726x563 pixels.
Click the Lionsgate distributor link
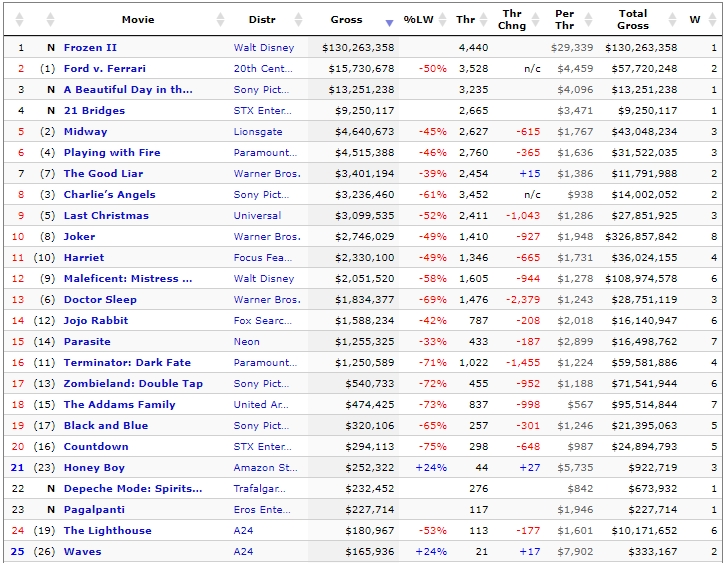point(258,131)
